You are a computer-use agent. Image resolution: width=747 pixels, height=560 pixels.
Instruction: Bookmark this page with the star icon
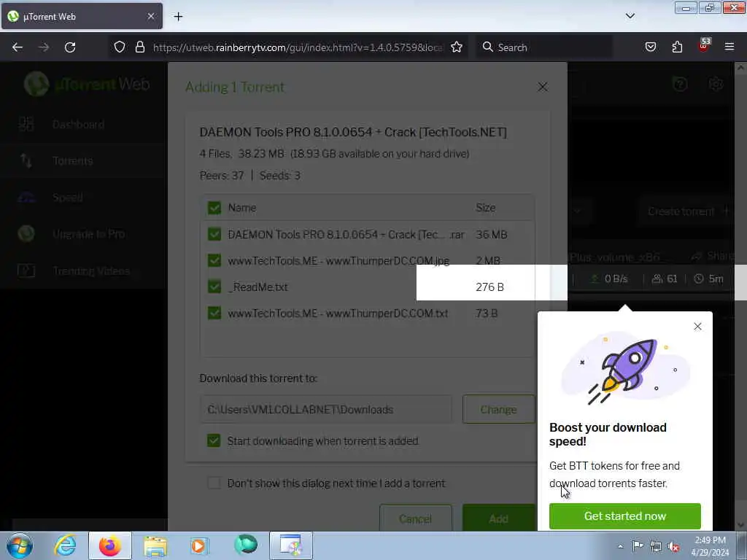(457, 47)
